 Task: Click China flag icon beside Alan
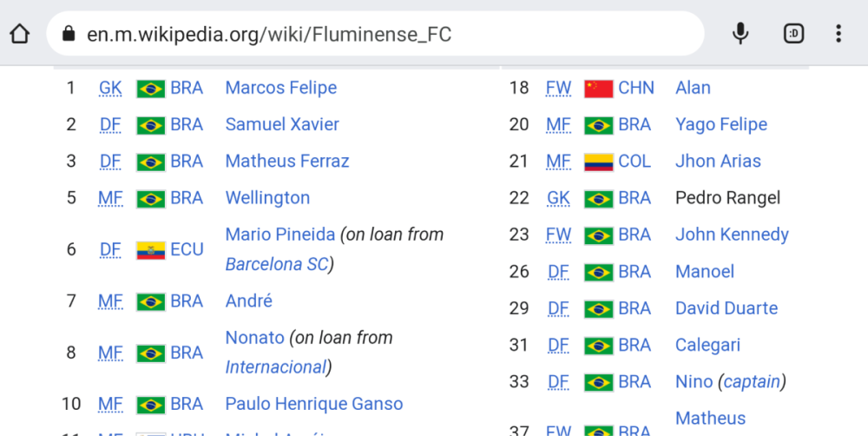[598, 88]
